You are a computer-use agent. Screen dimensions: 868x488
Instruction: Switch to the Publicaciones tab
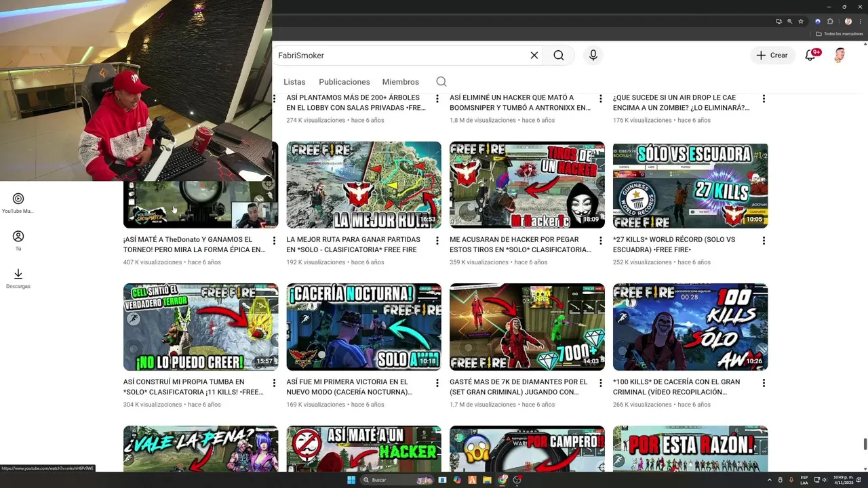[x=344, y=82]
